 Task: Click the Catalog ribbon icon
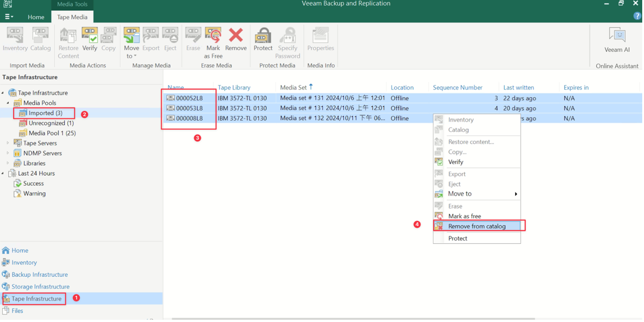tap(40, 39)
